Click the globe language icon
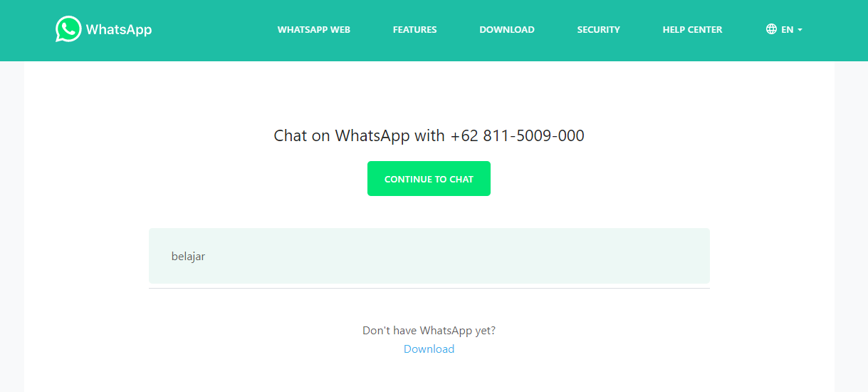This screenshot has height=392, width=868. click(x=771, y=29)
